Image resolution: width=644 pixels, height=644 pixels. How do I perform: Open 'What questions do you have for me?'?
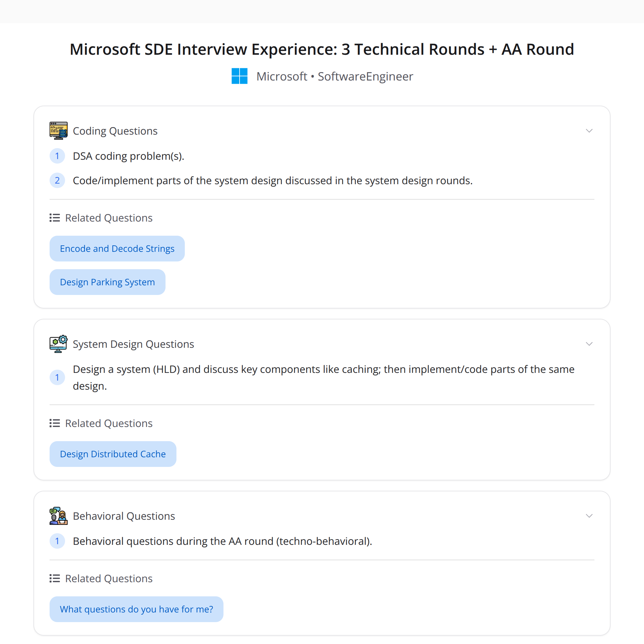click(x=136, y=609)
